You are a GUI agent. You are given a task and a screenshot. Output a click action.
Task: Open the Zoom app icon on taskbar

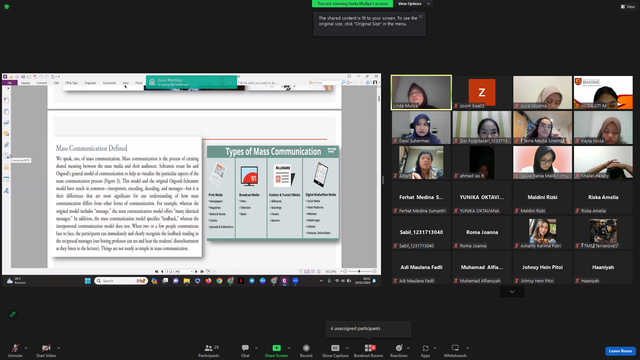(x=295, y=281)
